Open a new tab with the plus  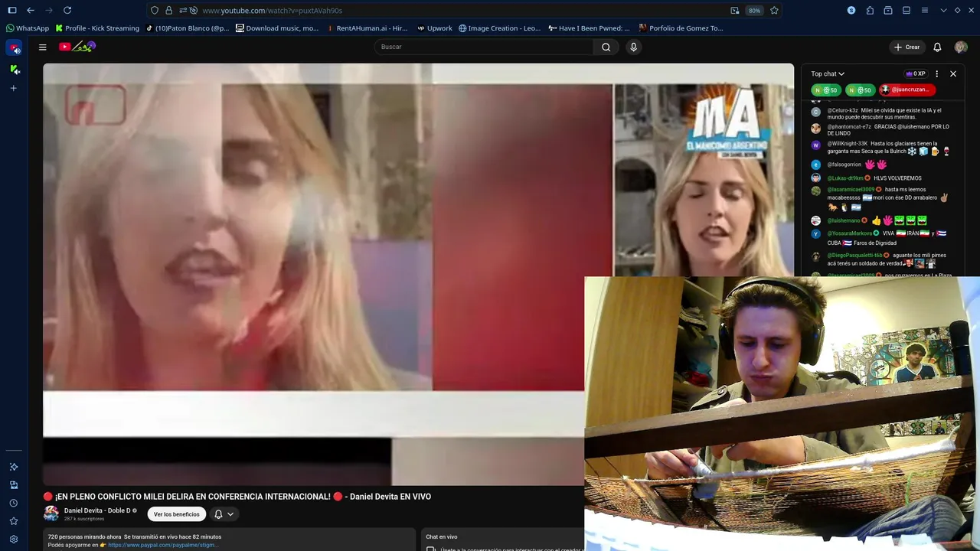(x=14, y=88)
